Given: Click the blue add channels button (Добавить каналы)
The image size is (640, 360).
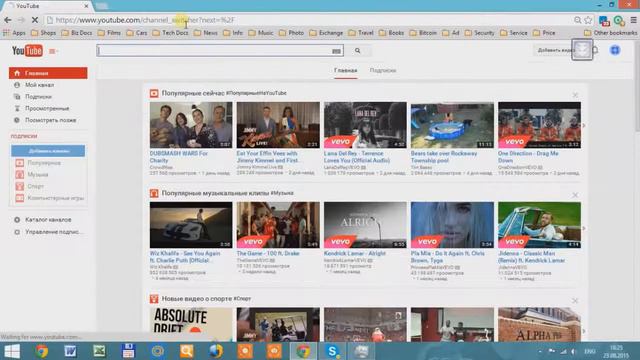Looking at the screenshot, I should coord(48,151).
